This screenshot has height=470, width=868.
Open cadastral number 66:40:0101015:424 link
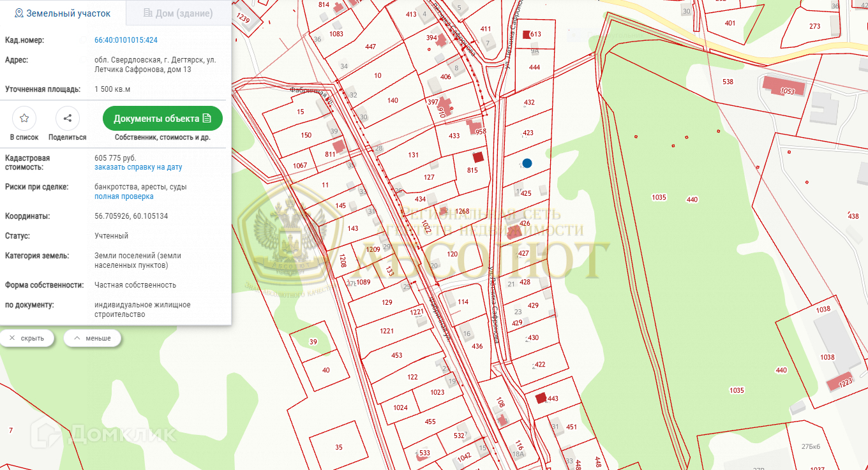tap(126, 40)
